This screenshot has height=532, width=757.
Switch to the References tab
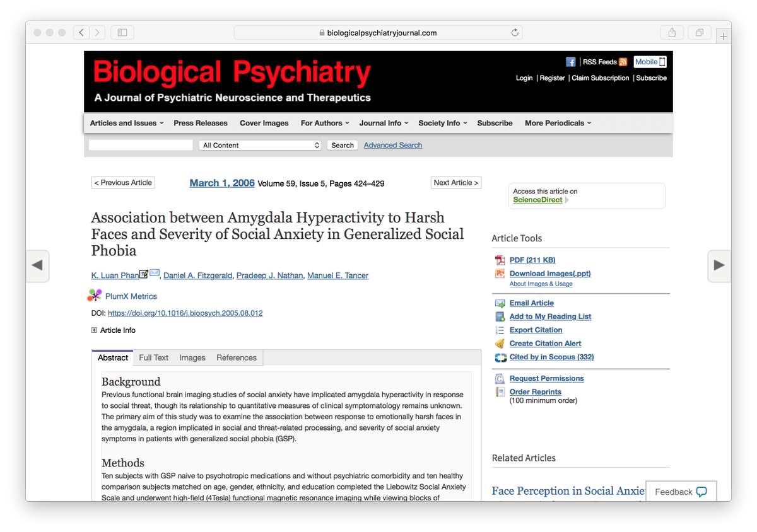coord(237,357)
